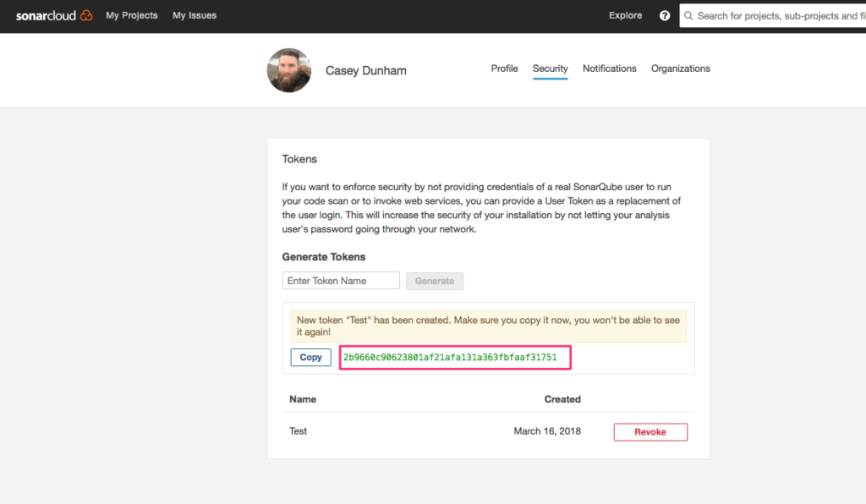
Task: Open the Organizations tab
Action: click(681, 68)
